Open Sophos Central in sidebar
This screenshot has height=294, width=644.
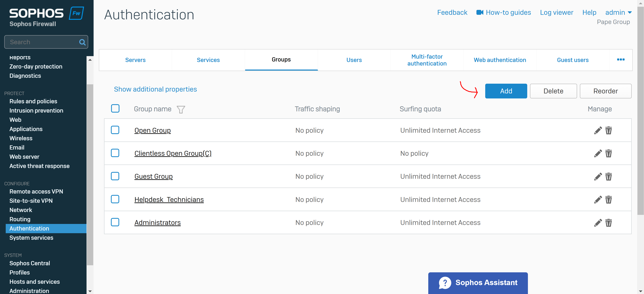[x=30, y=263]
